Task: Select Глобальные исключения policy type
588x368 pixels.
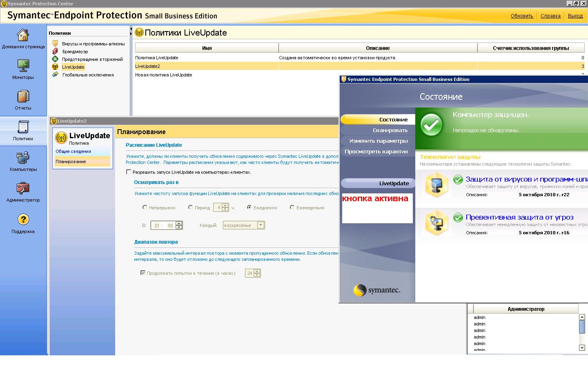Action: [x=88, y=75]
